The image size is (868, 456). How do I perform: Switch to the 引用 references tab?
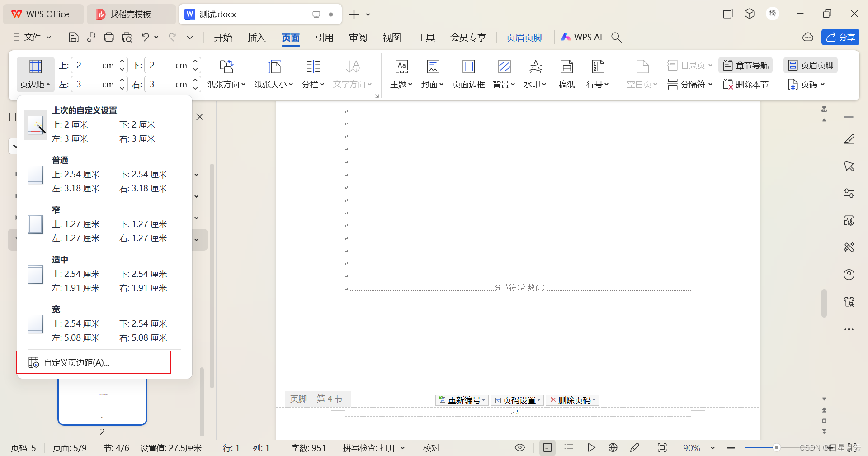tap(325, 38)
